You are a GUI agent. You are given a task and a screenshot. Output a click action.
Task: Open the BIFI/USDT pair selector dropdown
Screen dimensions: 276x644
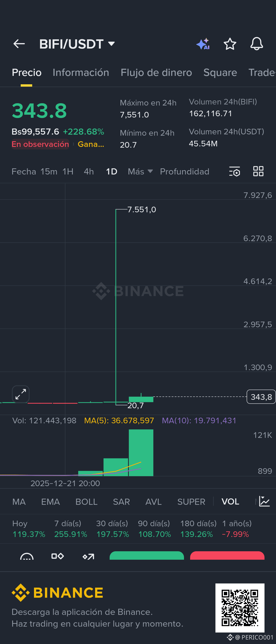[x=77, y=44]
